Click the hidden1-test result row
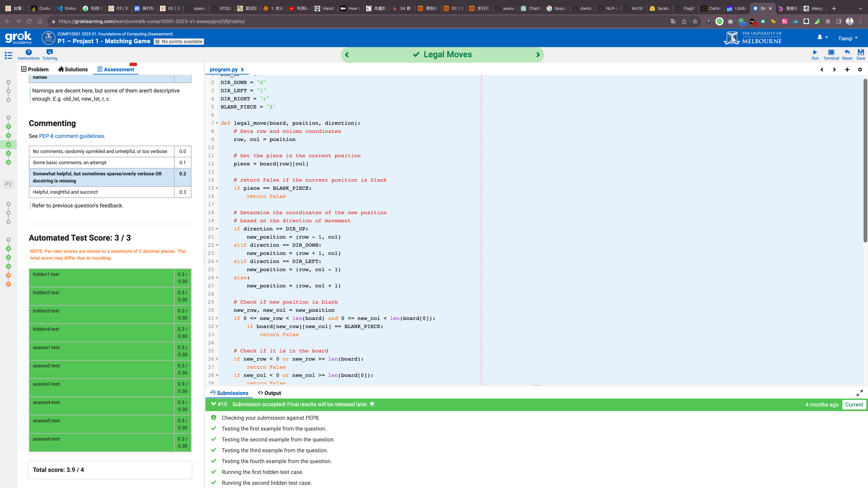Screen dimensions: 868x488 pos(110,278)
